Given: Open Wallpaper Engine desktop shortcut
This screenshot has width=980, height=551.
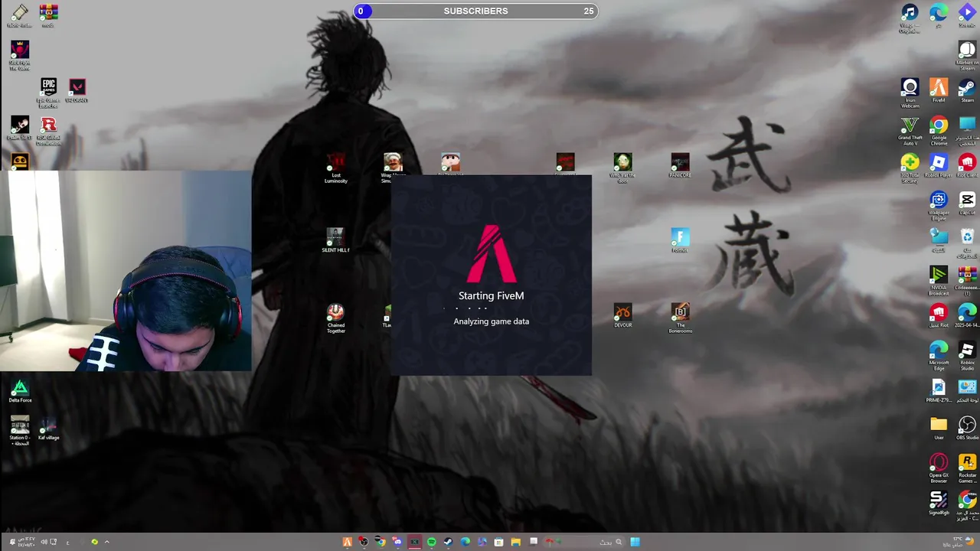Looking at the screenshot, I should (939, 206).
